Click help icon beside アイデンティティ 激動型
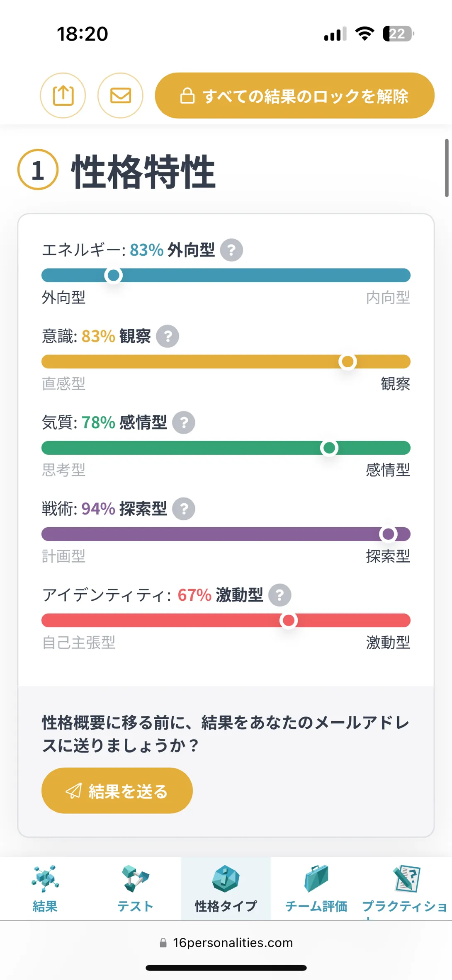 click(x=280, y=595)
